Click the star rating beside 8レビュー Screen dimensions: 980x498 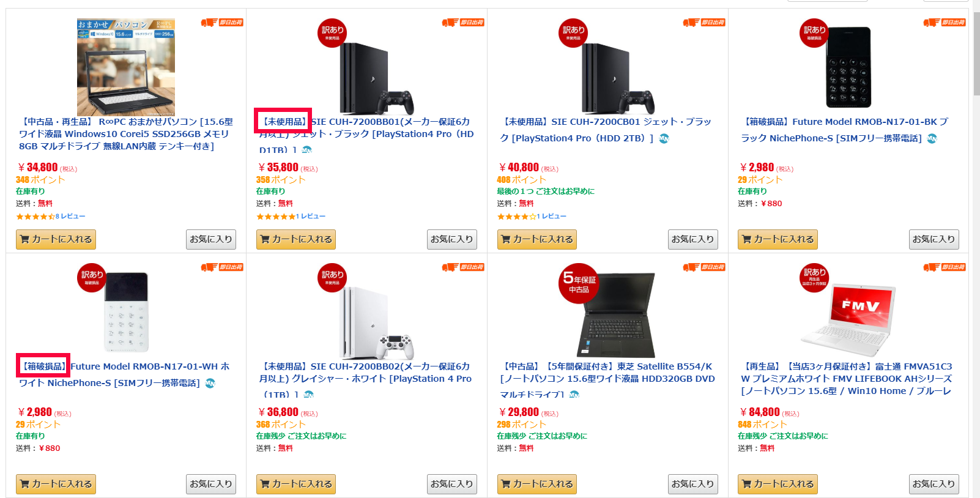point(35,217)
